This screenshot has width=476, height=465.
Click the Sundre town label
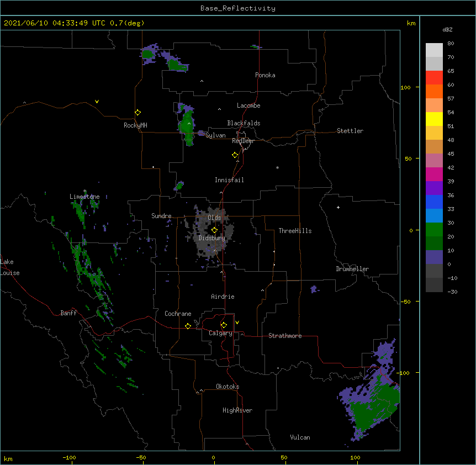[161, 216]
